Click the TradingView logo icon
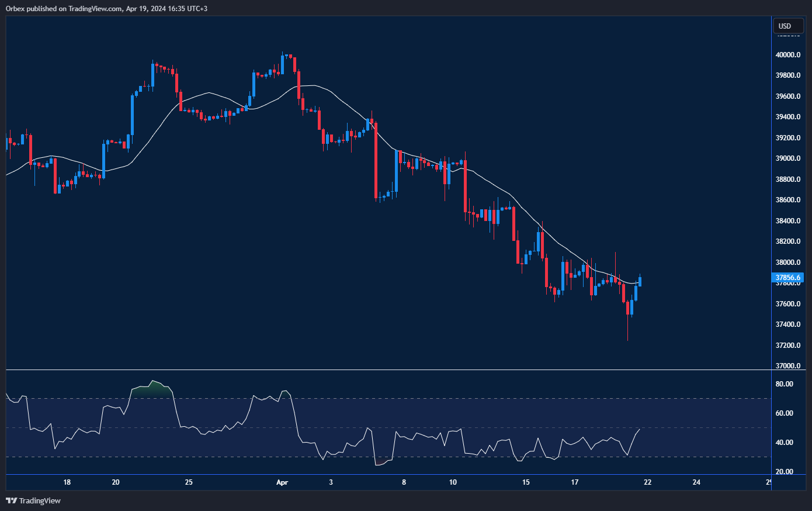This screenshot has width=812, height=511. click(x=10, y=500)
